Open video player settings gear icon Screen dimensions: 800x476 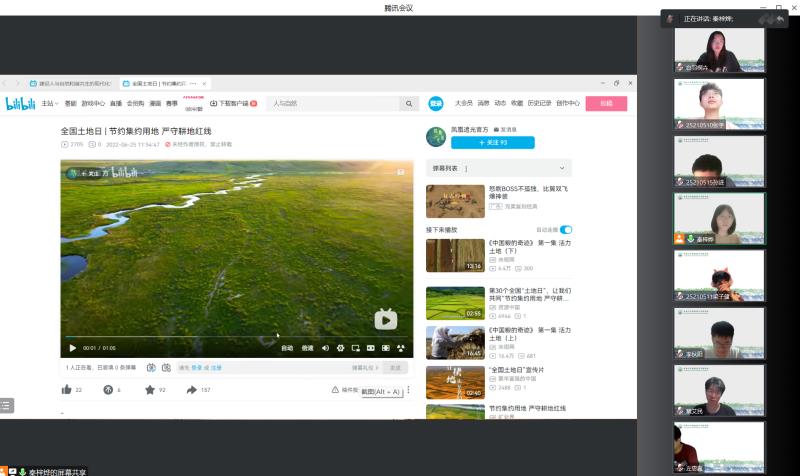[x=341, y=348]
